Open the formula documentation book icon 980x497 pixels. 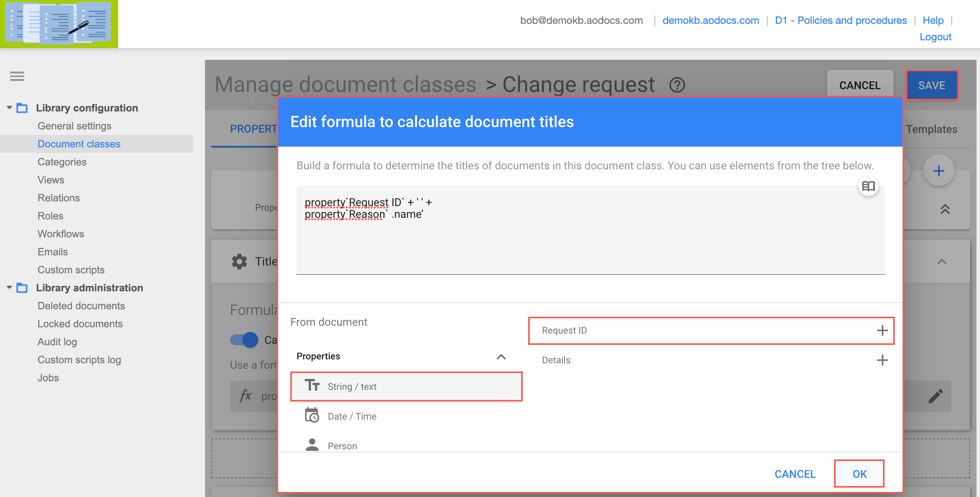pyautogui.click(x=868, y=186)
